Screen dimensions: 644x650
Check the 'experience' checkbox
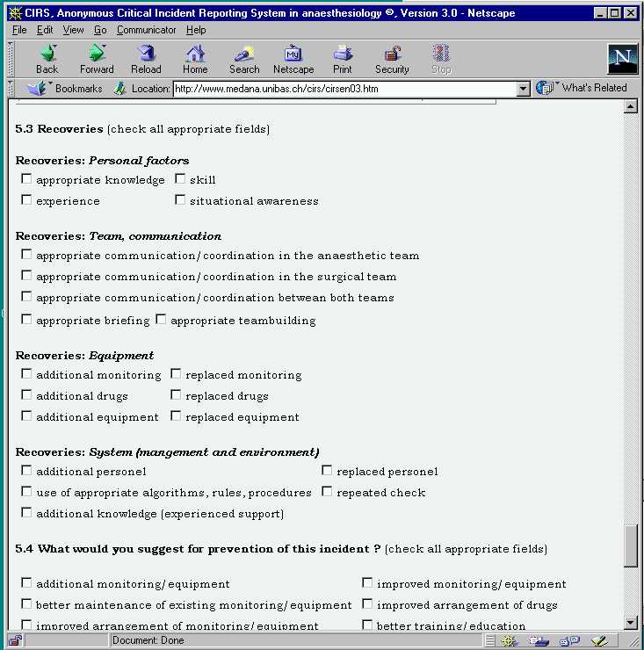(26, 199)
